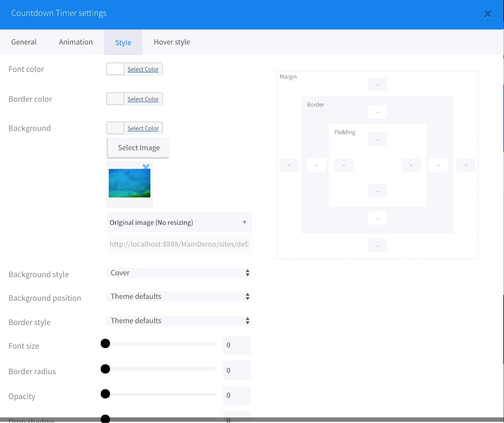The width and height of the screenshot is (504, 423).
Task: Click the Opacity slider handle
Action: [105, 394]
